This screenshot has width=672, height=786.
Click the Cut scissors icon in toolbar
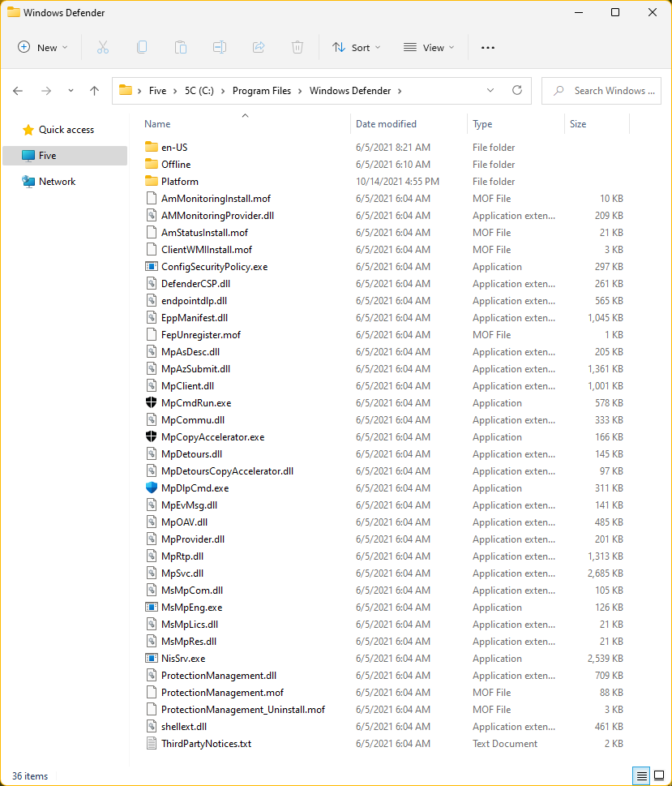point(103,48)
